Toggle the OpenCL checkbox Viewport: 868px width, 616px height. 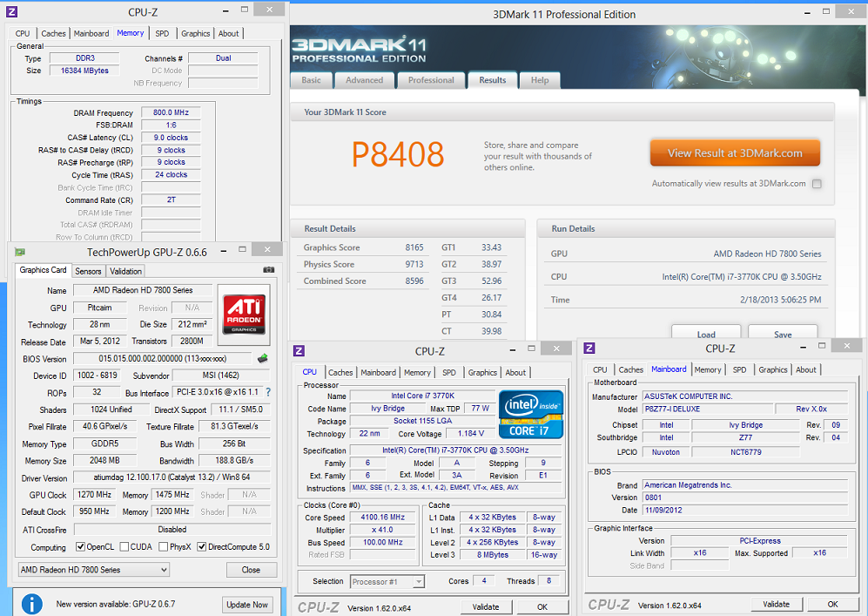coord(79,547)
